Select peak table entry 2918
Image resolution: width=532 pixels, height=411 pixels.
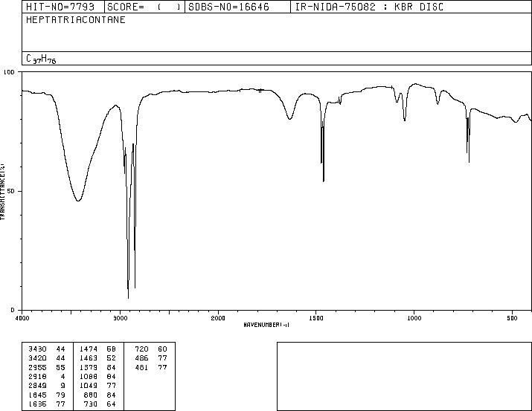tap(37, 376)
